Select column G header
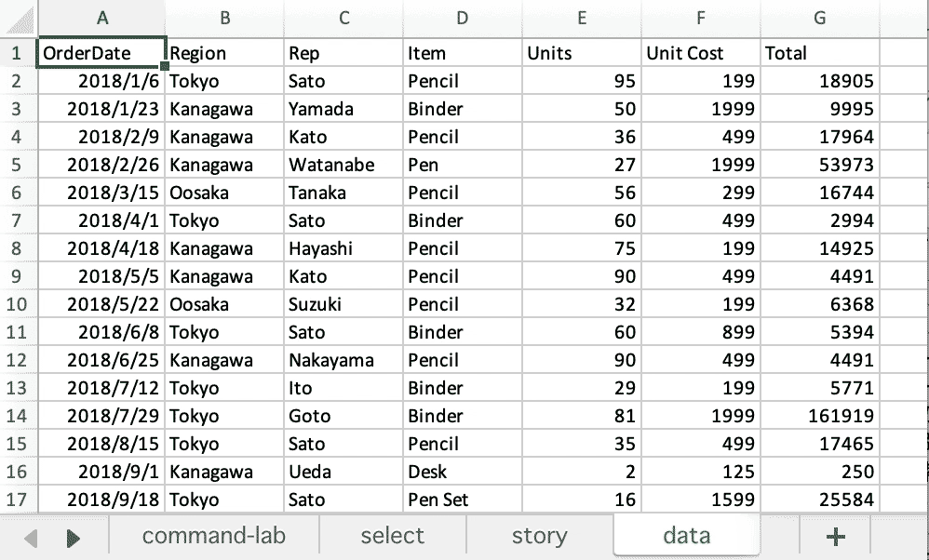Image resolution: width=929 pixels, height=560 pixels. [820, 18]
